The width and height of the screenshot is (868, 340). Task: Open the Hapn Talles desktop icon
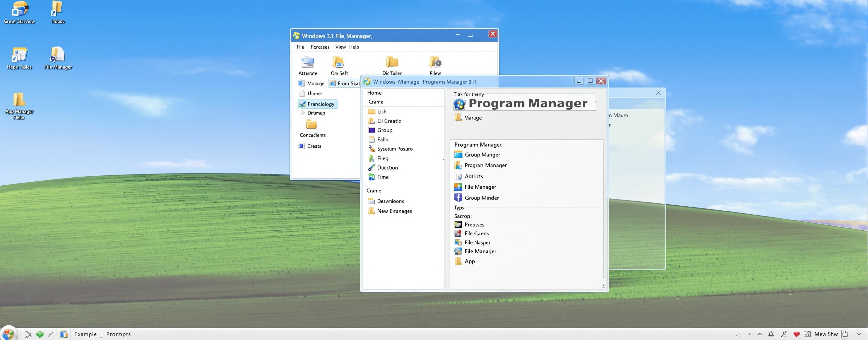19,58
